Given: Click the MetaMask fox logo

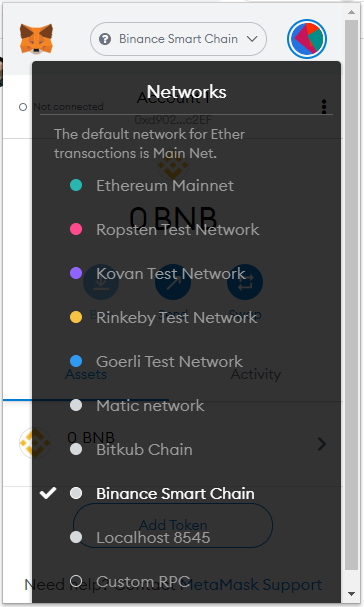Looking at the screenshot, I should tap(36, 39).
